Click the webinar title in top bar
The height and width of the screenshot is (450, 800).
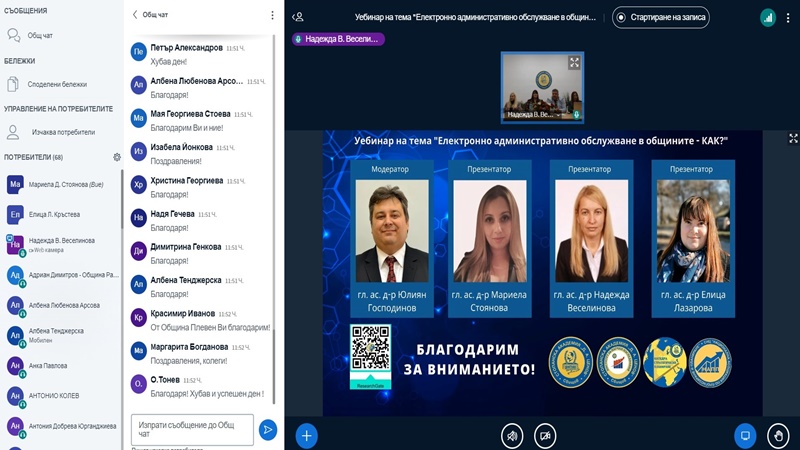(x=475, y=17)
